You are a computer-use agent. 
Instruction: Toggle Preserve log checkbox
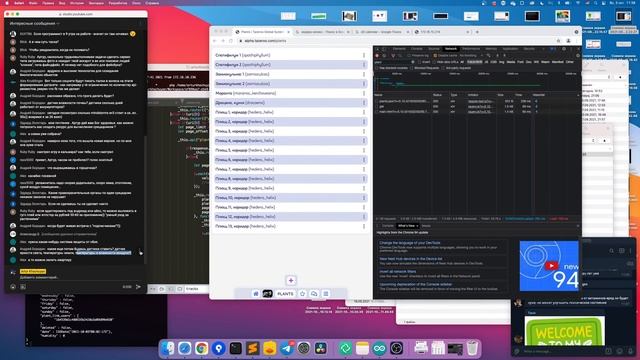[409, 56]
